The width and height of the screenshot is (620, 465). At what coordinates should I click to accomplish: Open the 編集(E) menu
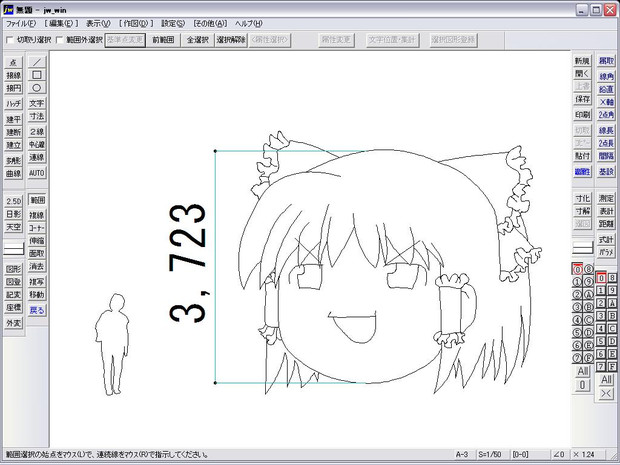click(61, 24)
